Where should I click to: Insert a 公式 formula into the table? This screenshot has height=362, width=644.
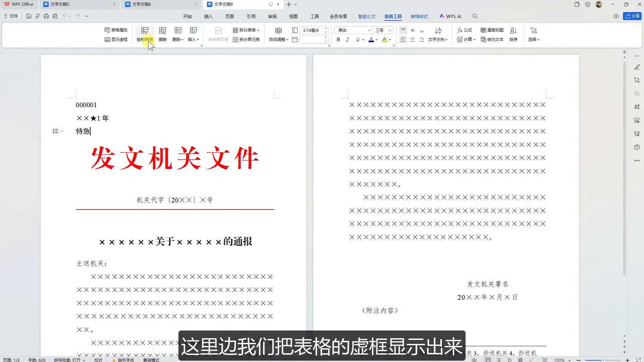click(x=465, y=30)
